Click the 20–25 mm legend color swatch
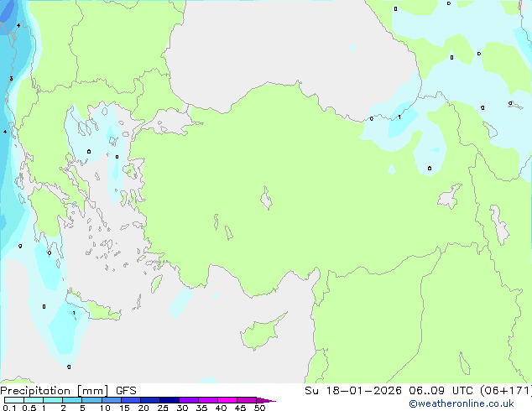Viewport: 532px width, 411px height. click(x=150, y=400)
